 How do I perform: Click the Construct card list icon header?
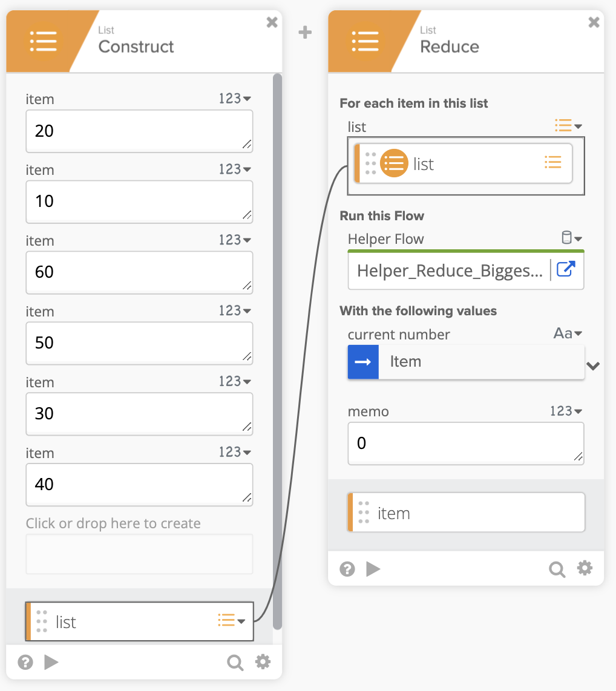point(43,41)
